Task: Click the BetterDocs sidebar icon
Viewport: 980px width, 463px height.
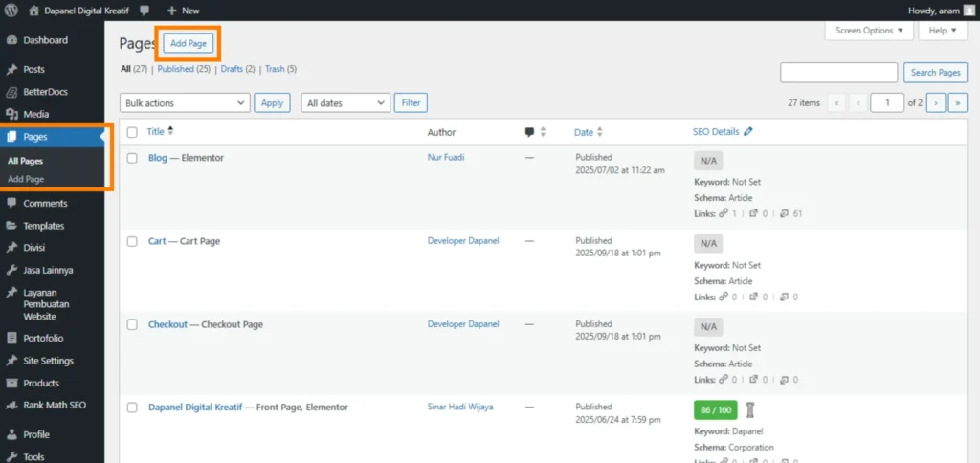Action: point(11,92)
